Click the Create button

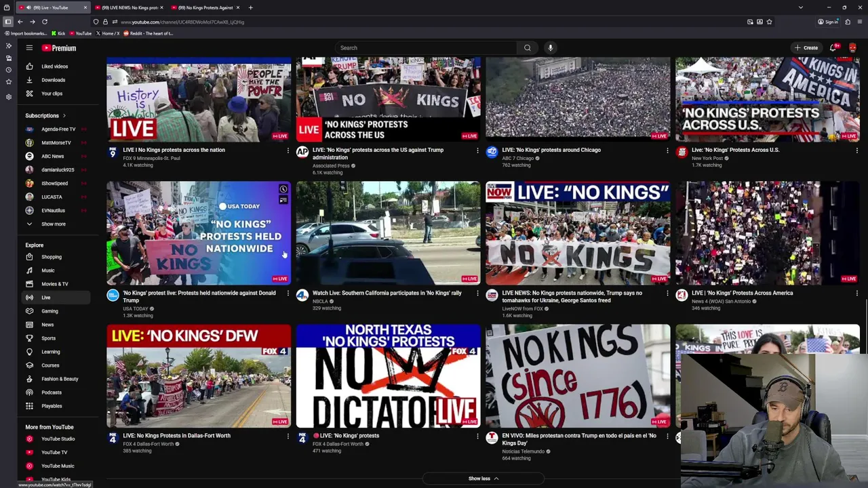tap(806, 48)
